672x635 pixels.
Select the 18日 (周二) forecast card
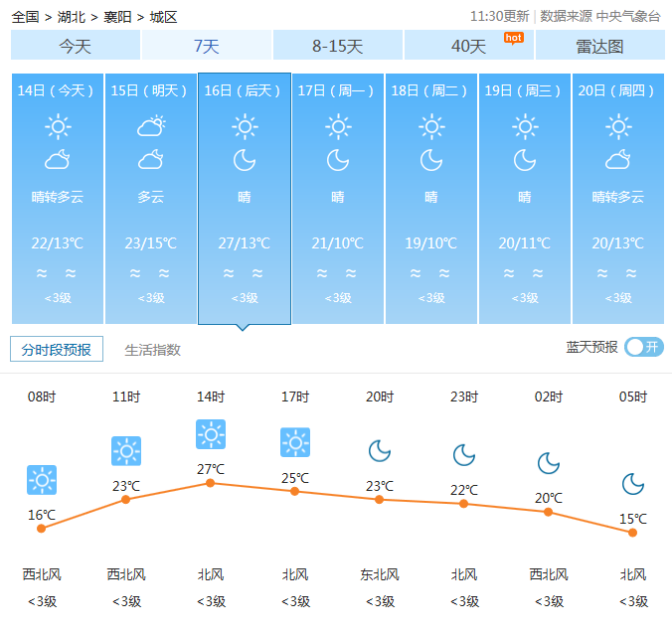point(431,198)
